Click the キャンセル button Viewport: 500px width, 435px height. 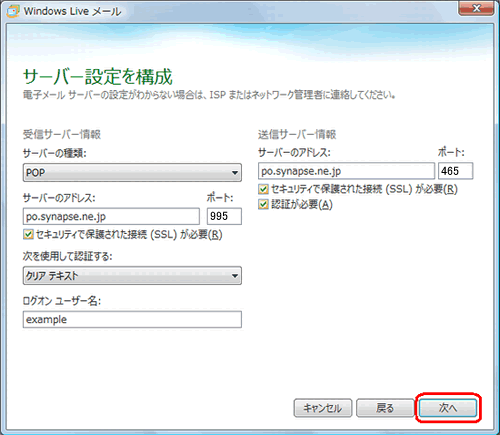point(323,408)
